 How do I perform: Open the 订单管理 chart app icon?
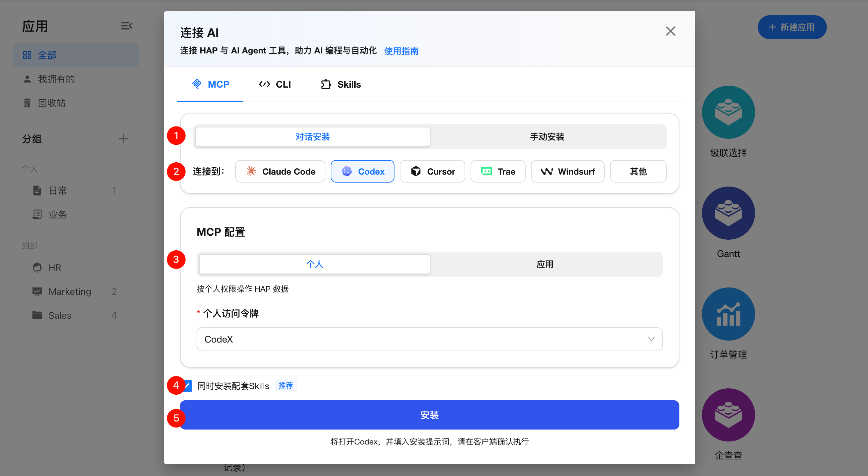(728, 314)
